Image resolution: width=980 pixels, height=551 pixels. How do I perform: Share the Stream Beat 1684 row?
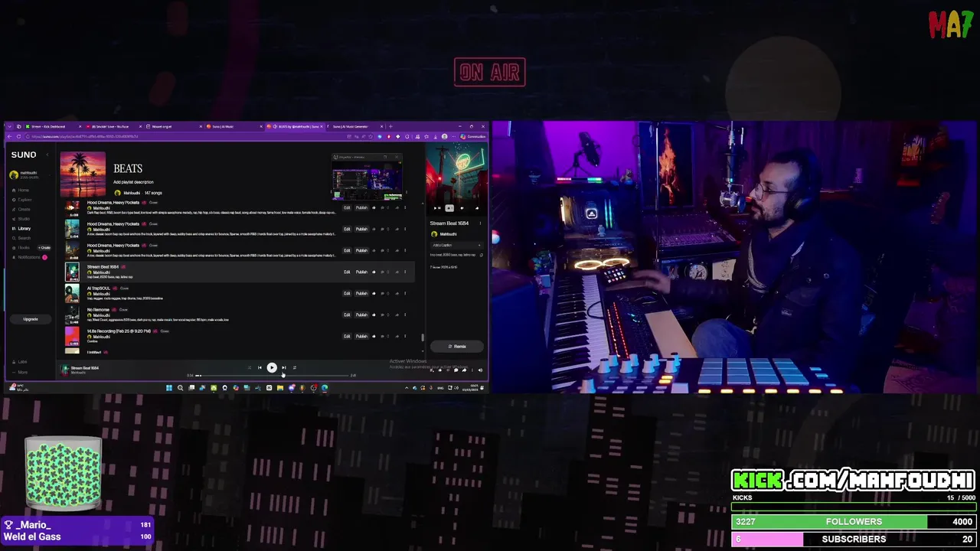click(x=397, y=272)
